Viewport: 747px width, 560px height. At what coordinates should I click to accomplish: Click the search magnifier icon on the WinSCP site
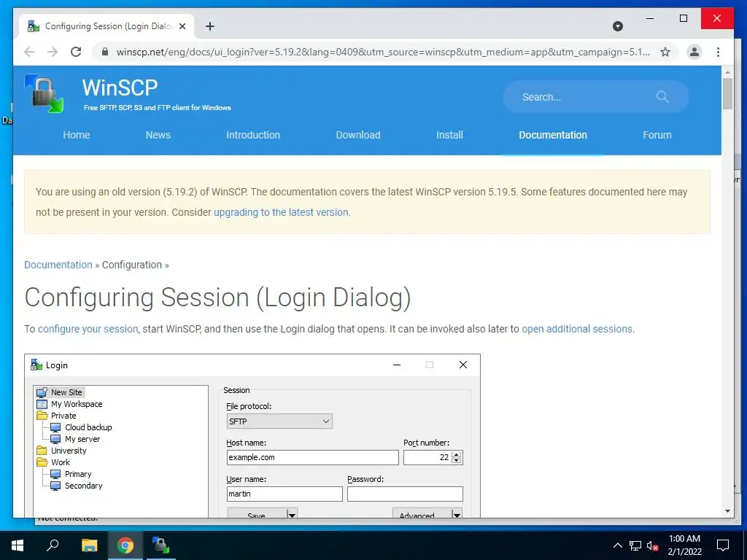662,97
